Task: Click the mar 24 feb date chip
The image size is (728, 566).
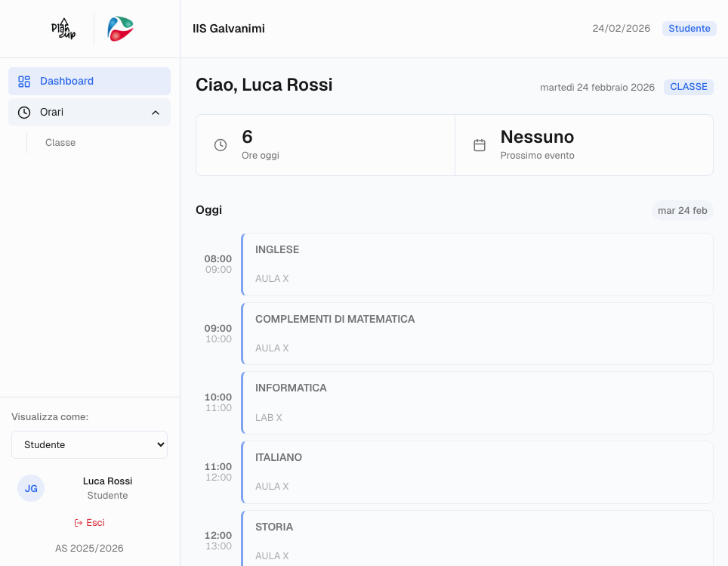Action: pyautogui.click(x=682, y=210)
